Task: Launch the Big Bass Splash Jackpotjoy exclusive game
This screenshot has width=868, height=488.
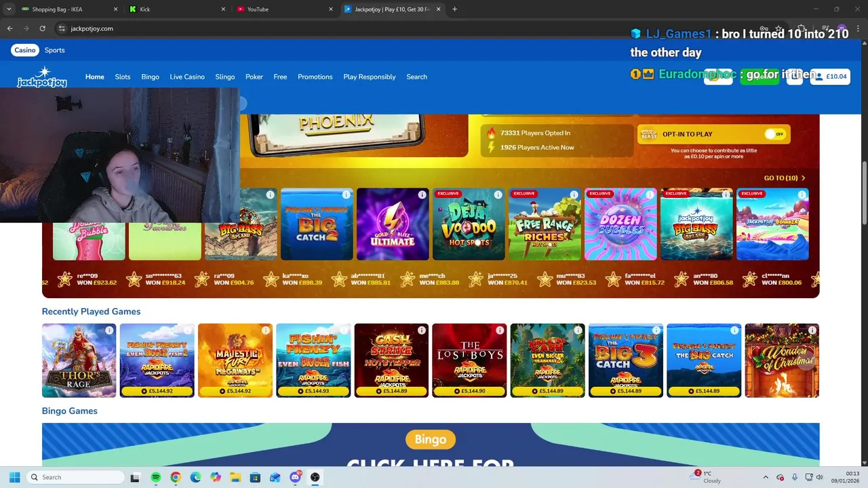Action: tap(696, 224)
